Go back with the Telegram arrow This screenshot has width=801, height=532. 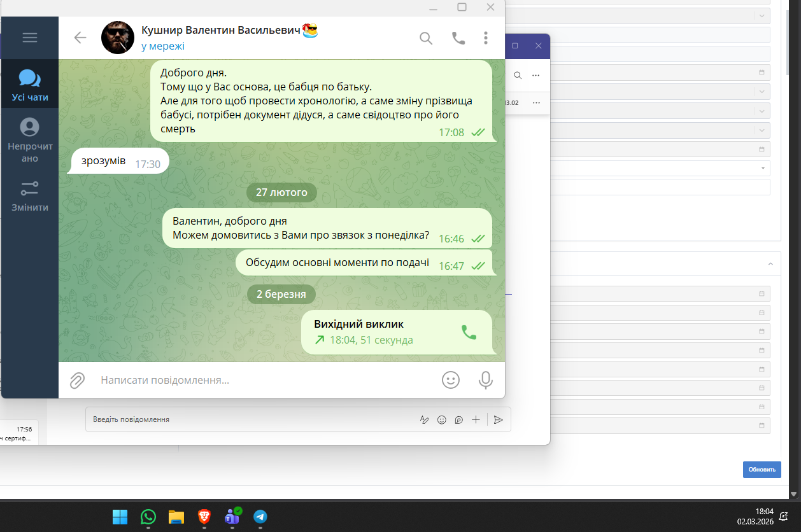point(80,38)
